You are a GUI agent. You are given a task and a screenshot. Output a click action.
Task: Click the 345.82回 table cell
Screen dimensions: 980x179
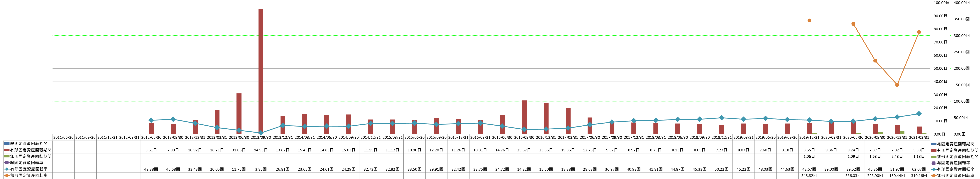(810, 175)
